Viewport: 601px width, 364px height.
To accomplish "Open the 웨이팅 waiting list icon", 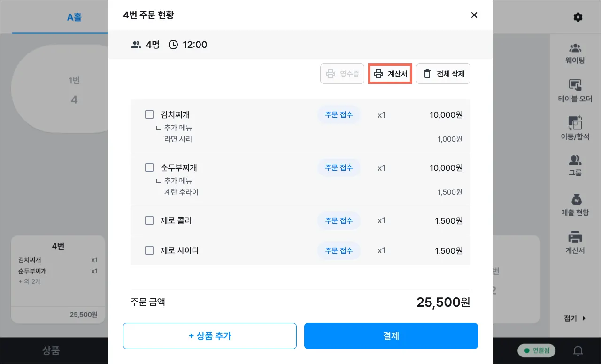I will click(575, 49).
